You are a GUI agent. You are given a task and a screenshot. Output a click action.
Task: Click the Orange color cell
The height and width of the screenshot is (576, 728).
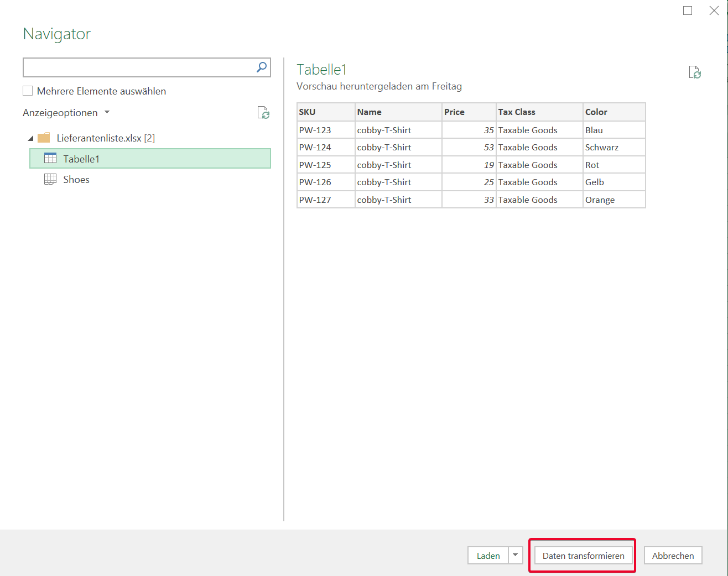pyautogui.click(x=614, y=200)
